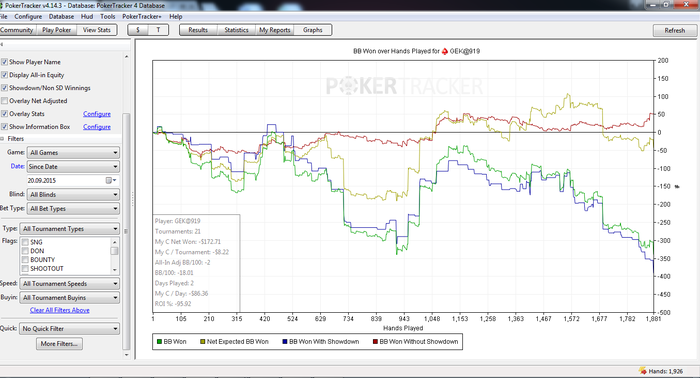
Task: Enable Overlay Net Adjusted checkbox
Action: 4,101
